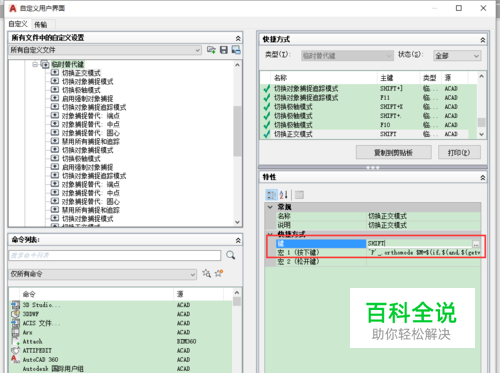Viewport: 500px width, 373px height.
Task: Click the ellipsis button beside SHIFT key field
Action: coord(476,244)
